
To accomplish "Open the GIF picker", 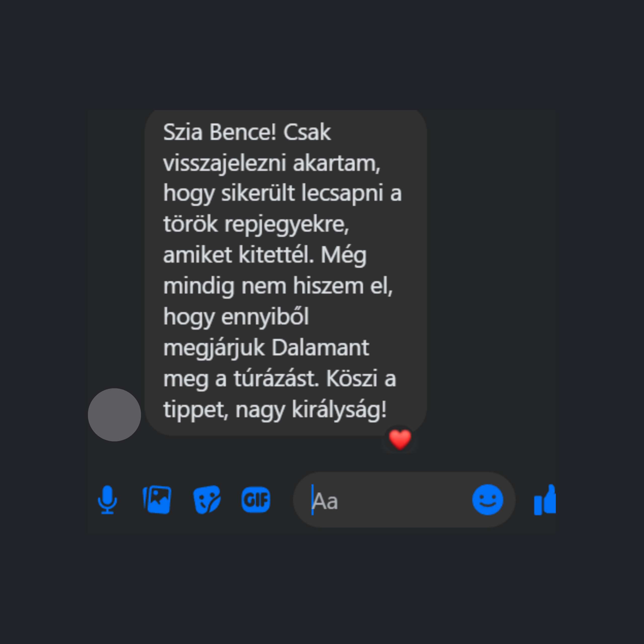I will (x=256, y=500).
